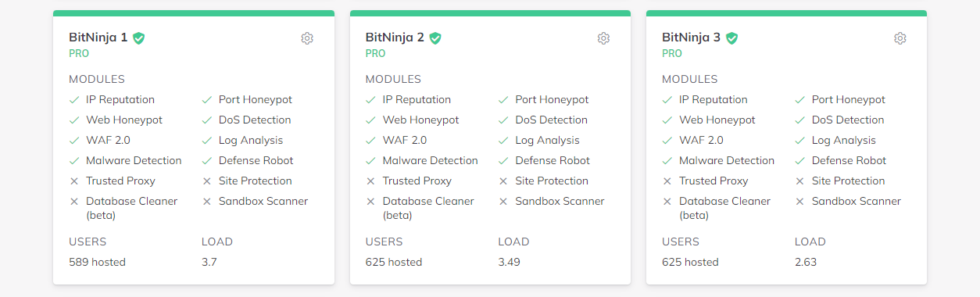Click the verified shield icon beside BitNinja 1
Viewport: 980px width, 297px height.
click(139, 38)
